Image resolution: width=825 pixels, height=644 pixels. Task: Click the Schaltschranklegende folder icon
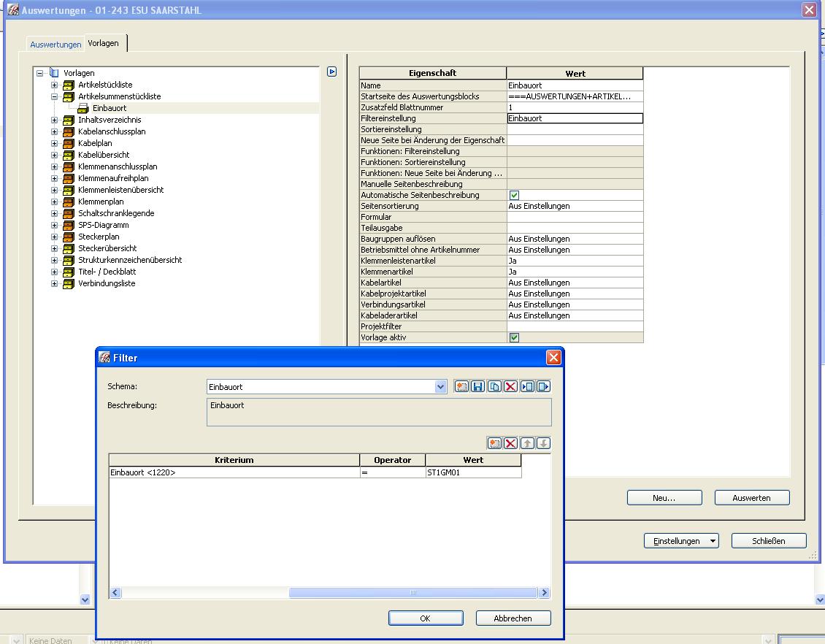tap(69, 213)
